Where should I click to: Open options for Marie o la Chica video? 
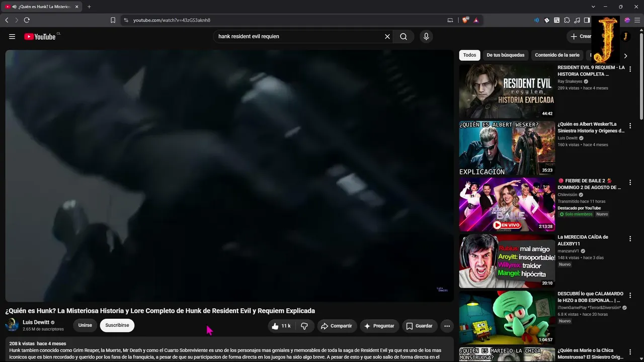coord(630,352)
